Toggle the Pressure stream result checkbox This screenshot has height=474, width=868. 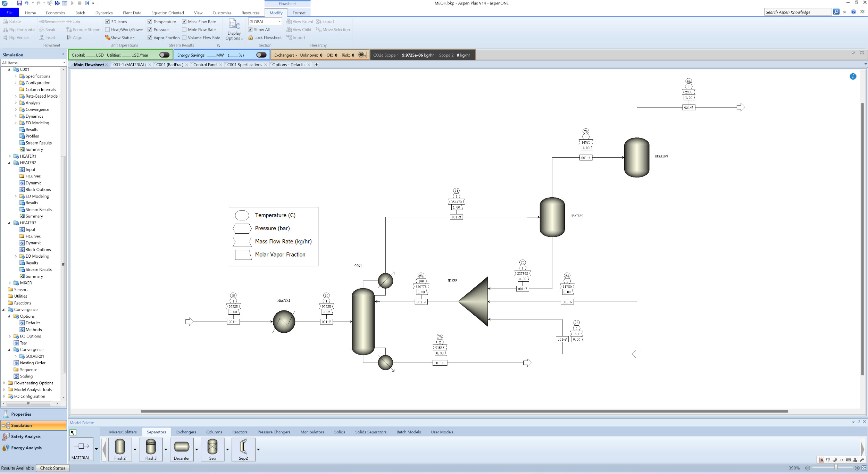tap(150, 30)
